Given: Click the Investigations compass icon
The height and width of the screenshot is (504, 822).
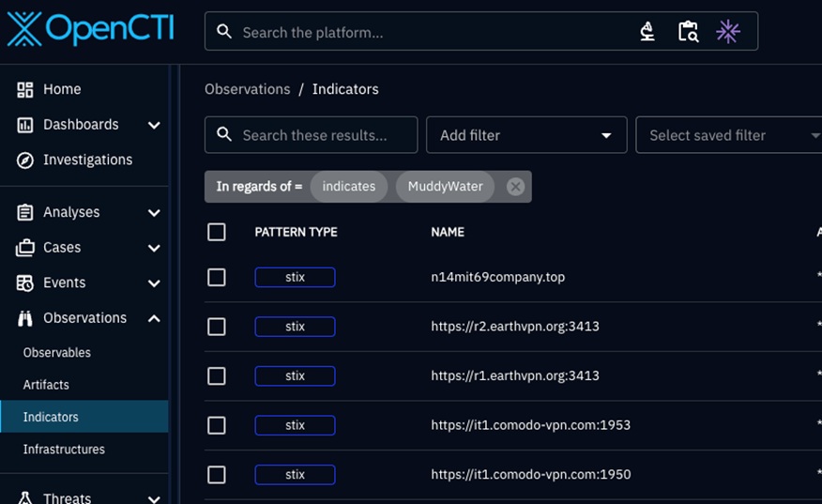Looking at the screenshot, I should point(24,160).
